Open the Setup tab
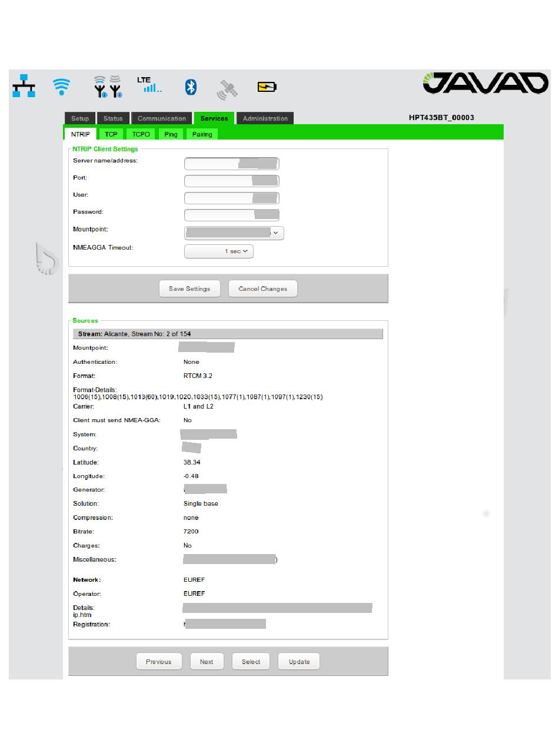Image resolution: width=559 pixels, height=756 pixels. coord(80,118)
